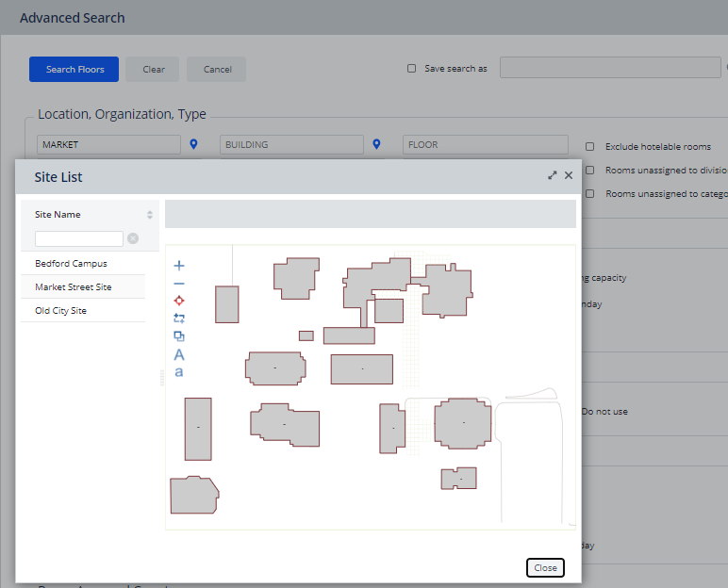The height and width of the screenshot is (588, 728).
Task: Toggle Rooms unassigned to division checkbox
Action: [590, 171]
